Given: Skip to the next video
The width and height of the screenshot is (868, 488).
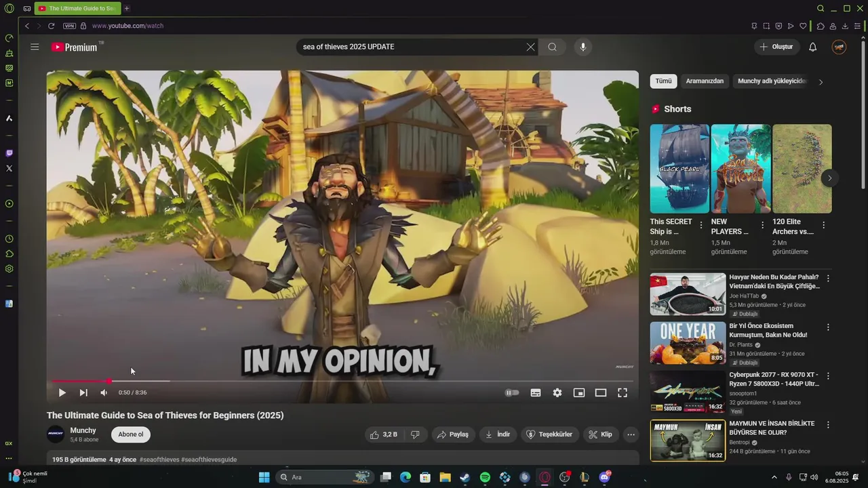Looking at the screenshot, I should click(83, 392).
